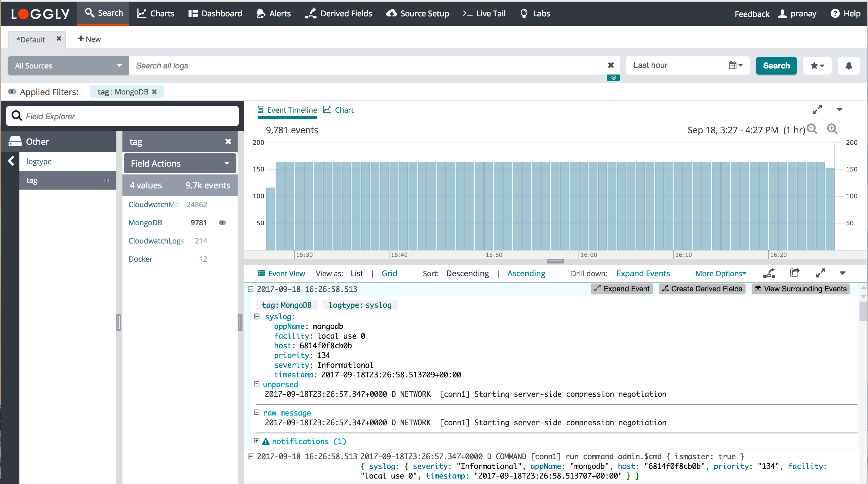Open the star saved searches menu
The width and height of the screenshot is (868, 484).
(817, 66)
